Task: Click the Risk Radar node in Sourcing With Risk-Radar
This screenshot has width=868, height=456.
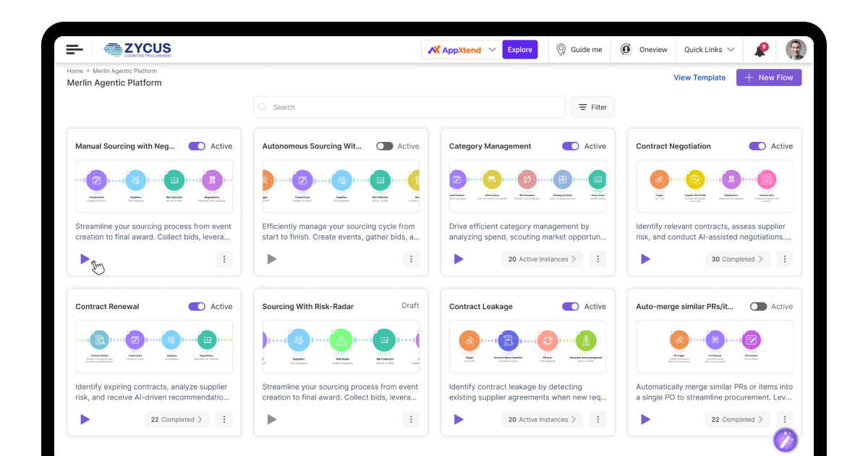Action: (x=341, y=340)
